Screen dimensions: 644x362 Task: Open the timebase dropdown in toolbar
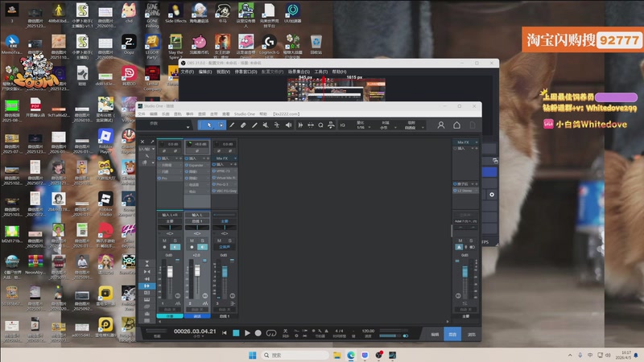[x=387, y=125]
